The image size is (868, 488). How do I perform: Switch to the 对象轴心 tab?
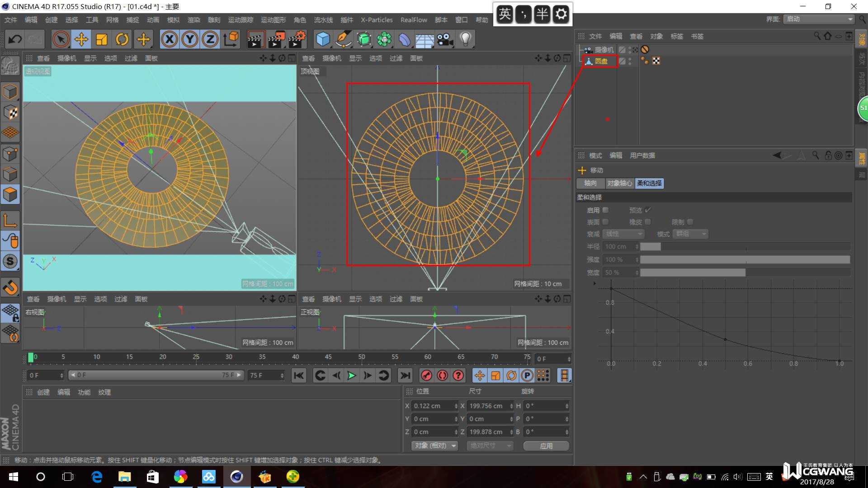click(619, 183)
